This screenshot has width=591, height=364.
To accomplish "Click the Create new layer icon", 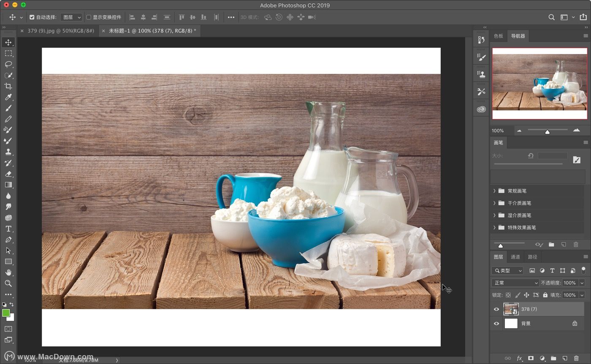I will click(565, 358).
